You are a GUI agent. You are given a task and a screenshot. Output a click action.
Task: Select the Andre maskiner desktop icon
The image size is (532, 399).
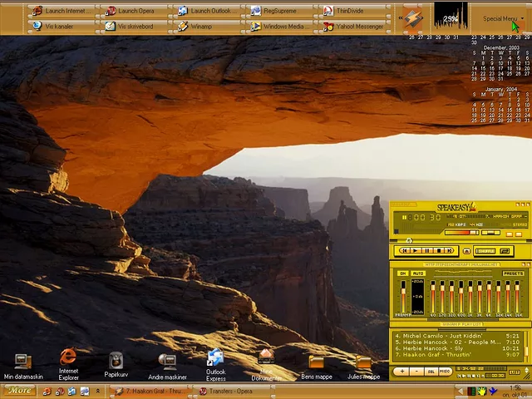(167, 367)
